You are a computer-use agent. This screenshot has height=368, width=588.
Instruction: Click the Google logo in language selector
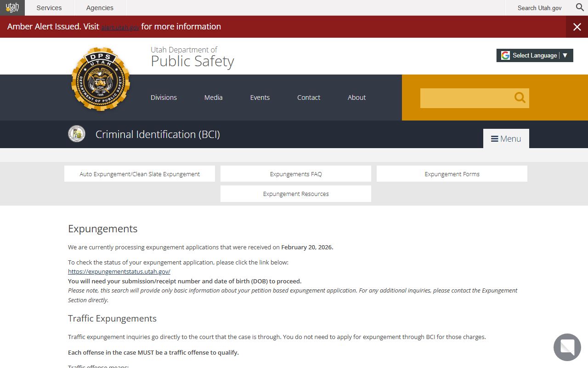tap(505, 55)
